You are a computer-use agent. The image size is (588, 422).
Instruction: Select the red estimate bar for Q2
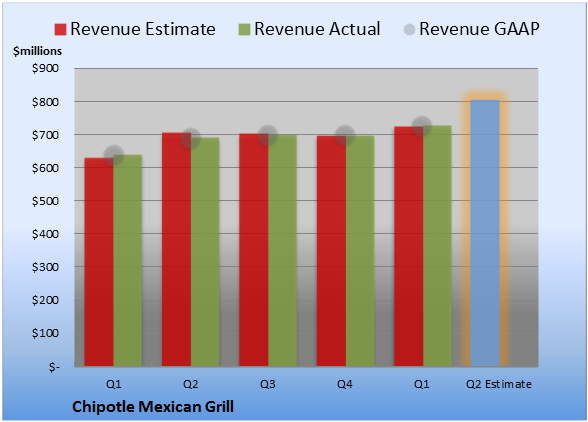(x=176, y=249)
